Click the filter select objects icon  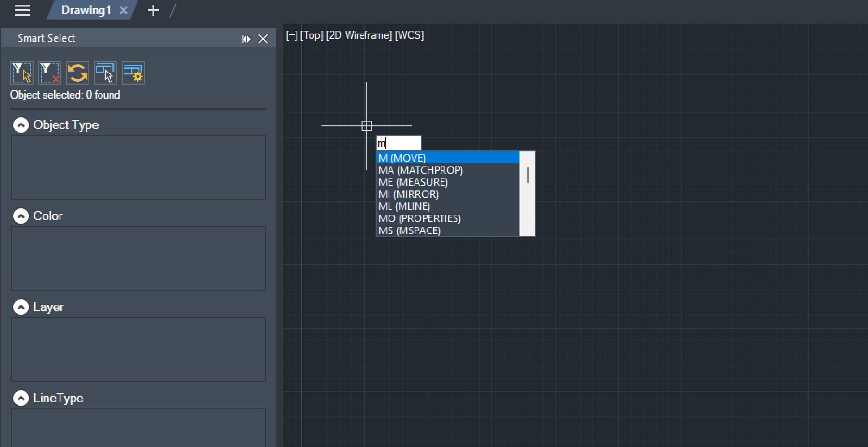(x=22, y=73)
